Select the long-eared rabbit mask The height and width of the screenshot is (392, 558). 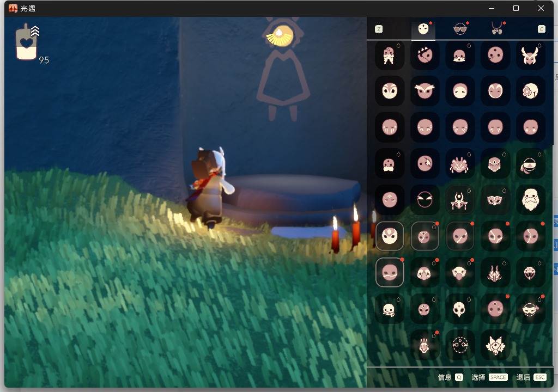coord(425,345)
